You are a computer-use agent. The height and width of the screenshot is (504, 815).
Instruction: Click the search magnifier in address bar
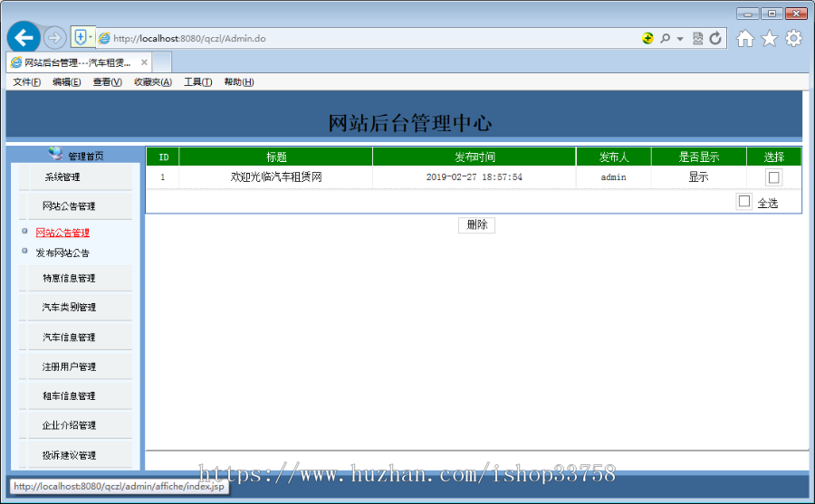(x=665, y=38)
